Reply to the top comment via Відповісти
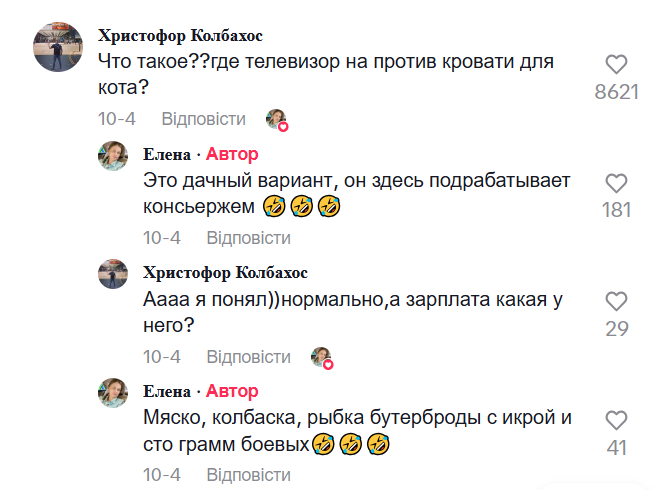This screenshot has height=490, width=672. 203,119
